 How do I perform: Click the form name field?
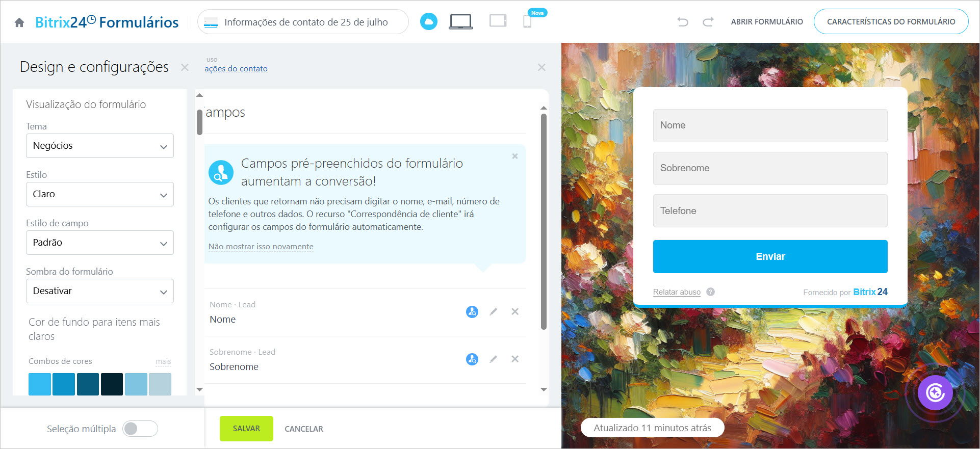(x=303, y=22)
